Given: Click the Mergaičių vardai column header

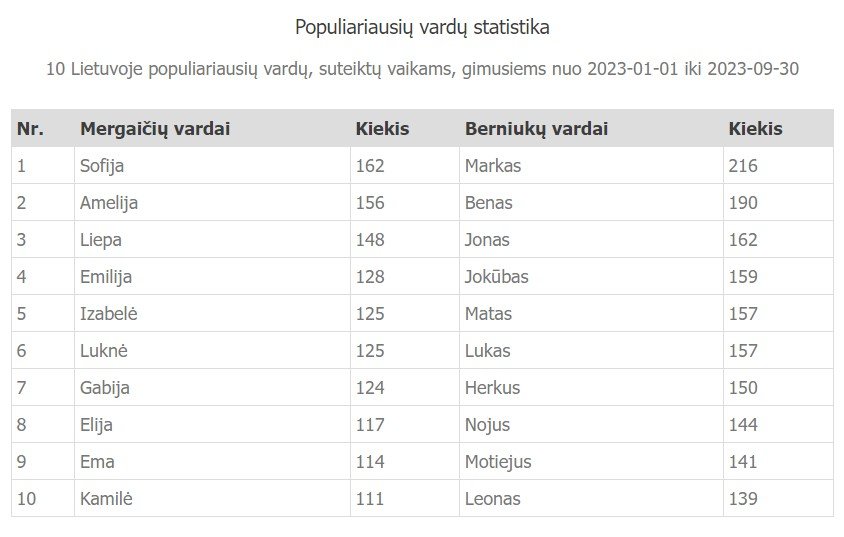Looking at the screenshot, I should 155,129.
